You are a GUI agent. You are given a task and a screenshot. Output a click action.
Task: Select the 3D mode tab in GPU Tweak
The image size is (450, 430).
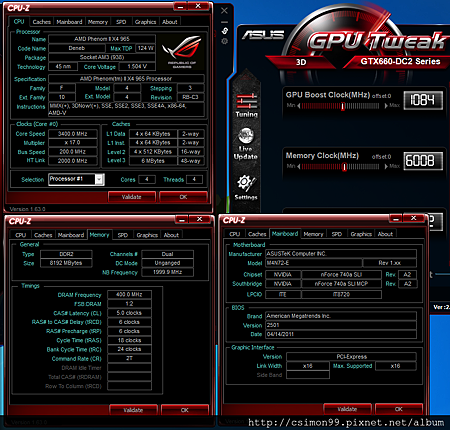(x=301, y=62)
